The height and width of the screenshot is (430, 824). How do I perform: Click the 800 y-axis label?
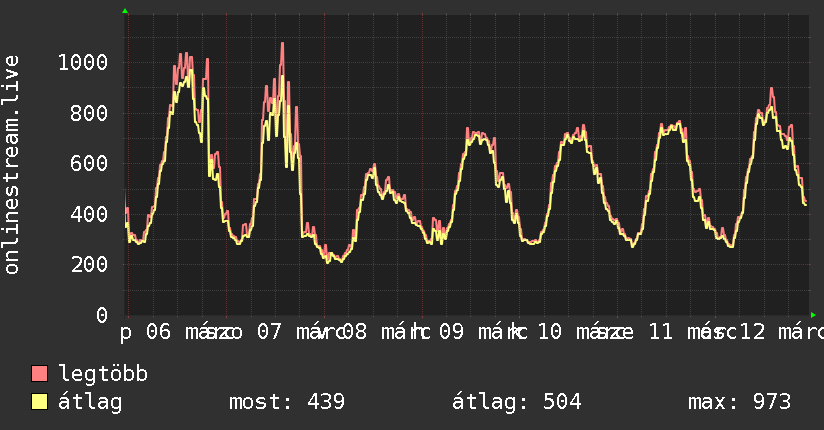click(x=89, y=114)
